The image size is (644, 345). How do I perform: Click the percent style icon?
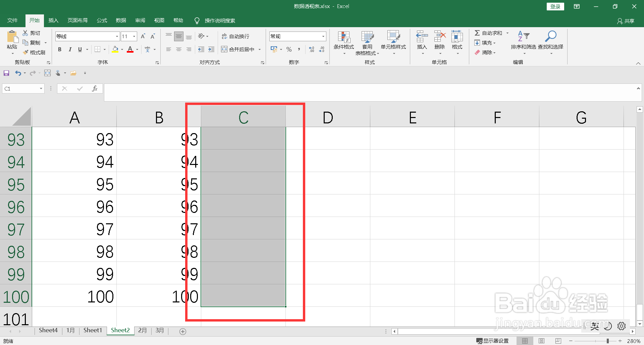(x=289, y=49)
